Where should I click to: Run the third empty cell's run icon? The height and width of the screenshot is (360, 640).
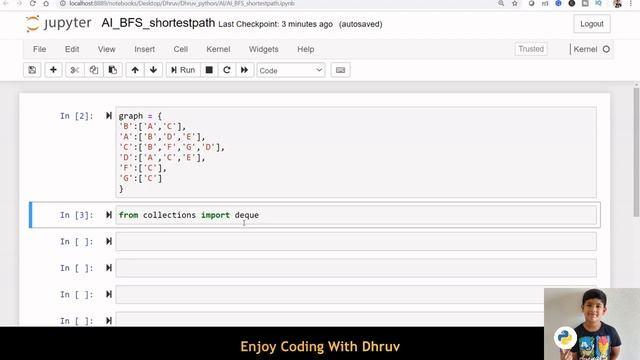(x=109, y=294)
